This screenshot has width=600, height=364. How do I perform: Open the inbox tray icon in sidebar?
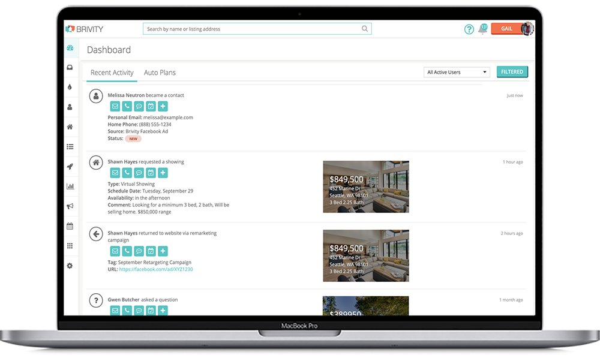(x=70, y=67)
